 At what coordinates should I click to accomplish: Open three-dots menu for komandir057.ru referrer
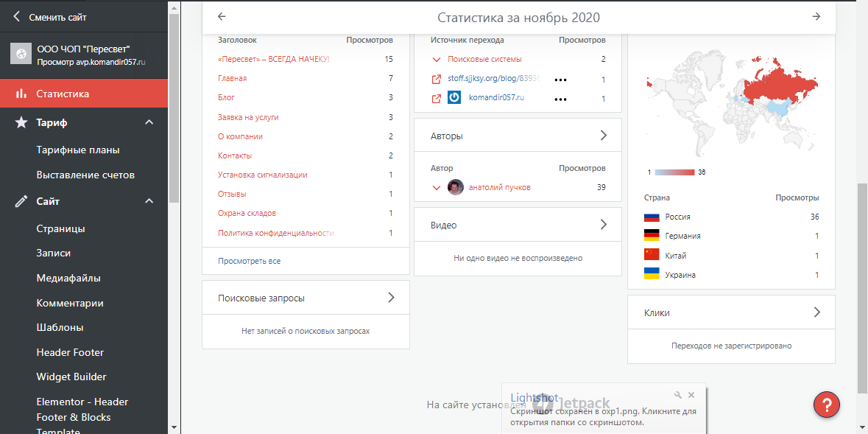[560, 99]
